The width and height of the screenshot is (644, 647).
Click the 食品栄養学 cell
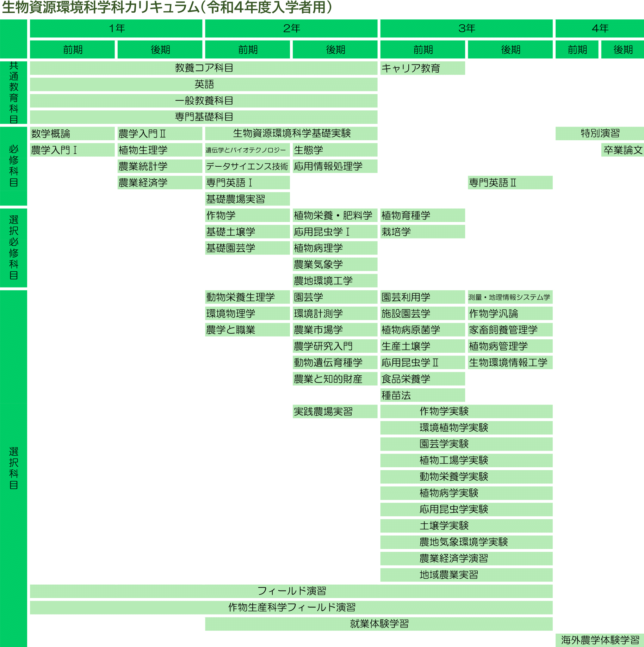point(423,379)
